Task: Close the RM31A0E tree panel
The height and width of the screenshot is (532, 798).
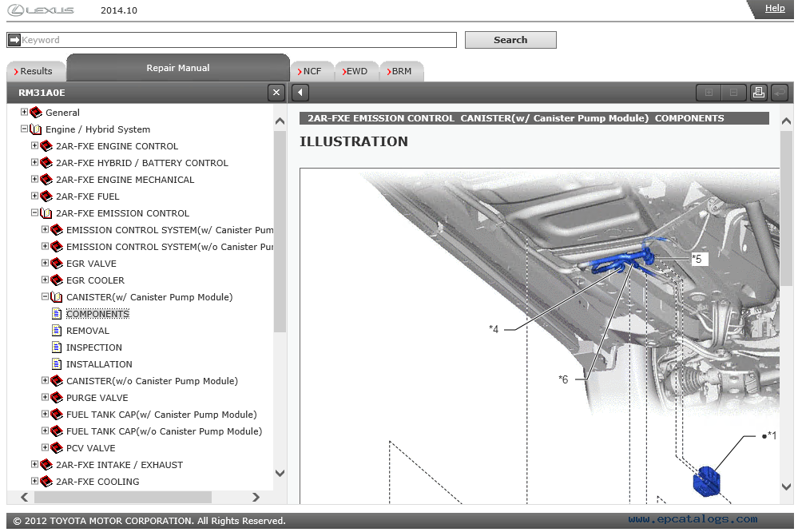Action: coord(276,93)
